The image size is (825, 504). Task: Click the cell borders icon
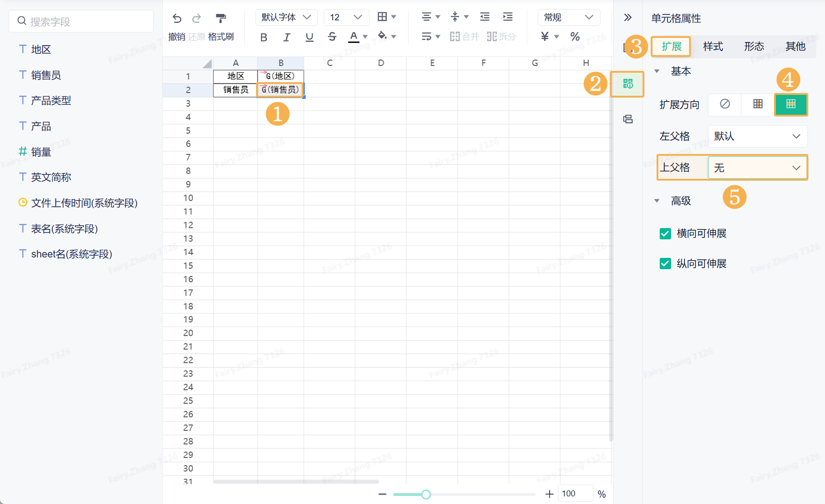pos(382,17)
